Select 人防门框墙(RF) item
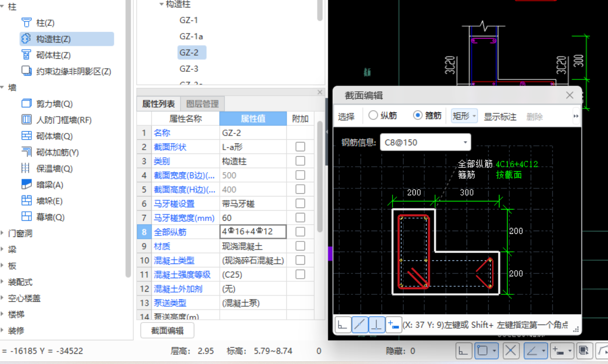This screenshot has height=364, width=608. 57,120
